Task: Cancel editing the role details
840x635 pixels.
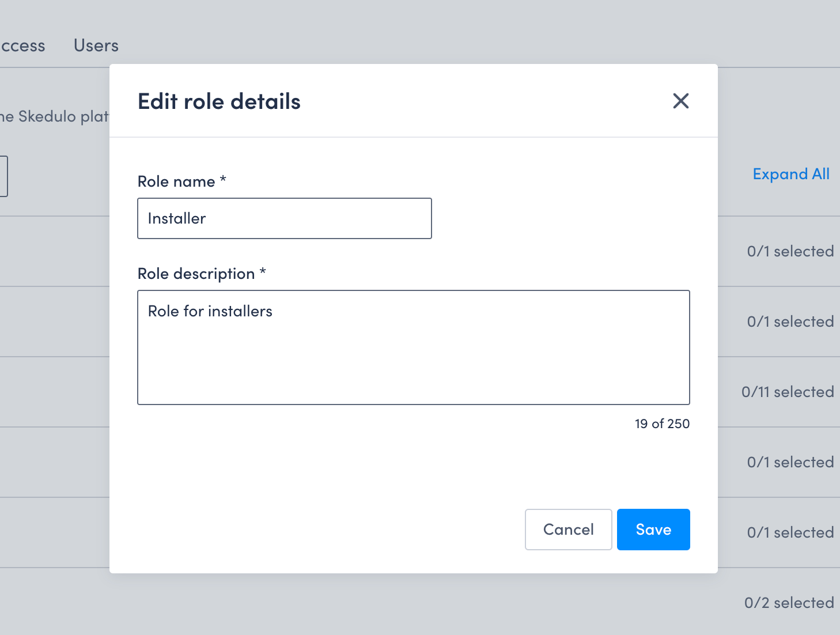Action: (x=568, y=529)
